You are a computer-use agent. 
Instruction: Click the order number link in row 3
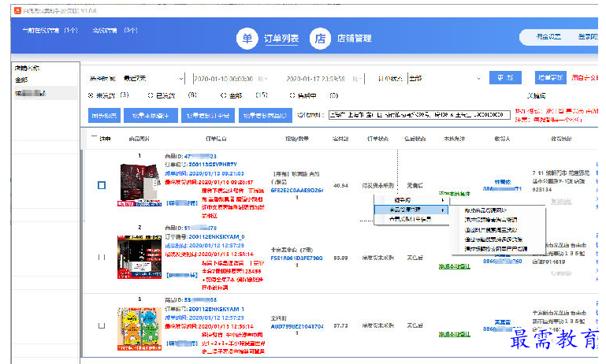coord(217,309)
